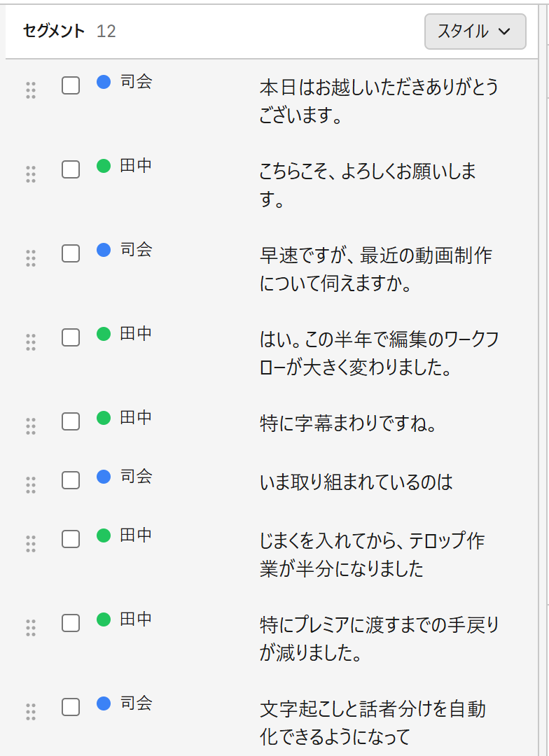549x756 pixels.
Task: Click drag handle of 特にプレミアに渡すまで row
Action: pyautogui.click(x=31, y=628)
